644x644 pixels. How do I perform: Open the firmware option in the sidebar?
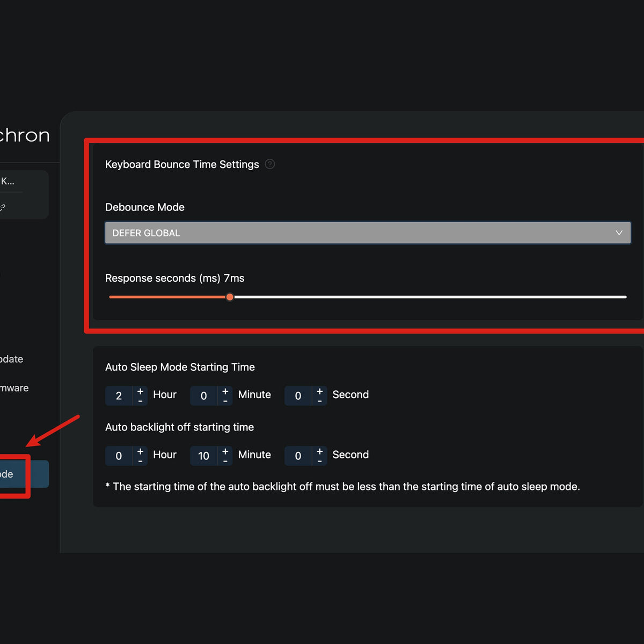tap(14, 387)
